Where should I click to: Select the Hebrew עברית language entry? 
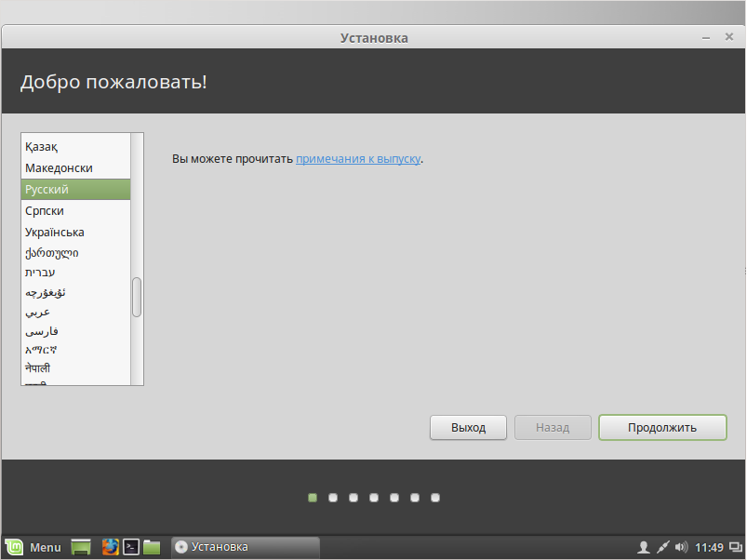(40, 273)
